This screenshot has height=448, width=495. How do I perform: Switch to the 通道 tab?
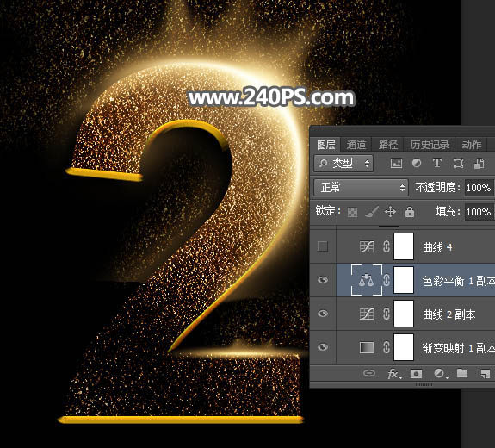click(356, 145)
